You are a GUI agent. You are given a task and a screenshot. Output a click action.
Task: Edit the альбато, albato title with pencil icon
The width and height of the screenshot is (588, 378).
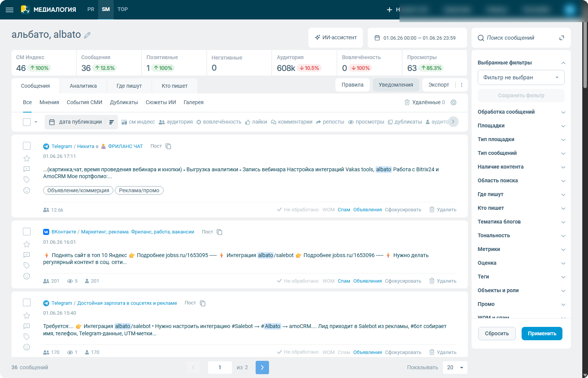87,35
